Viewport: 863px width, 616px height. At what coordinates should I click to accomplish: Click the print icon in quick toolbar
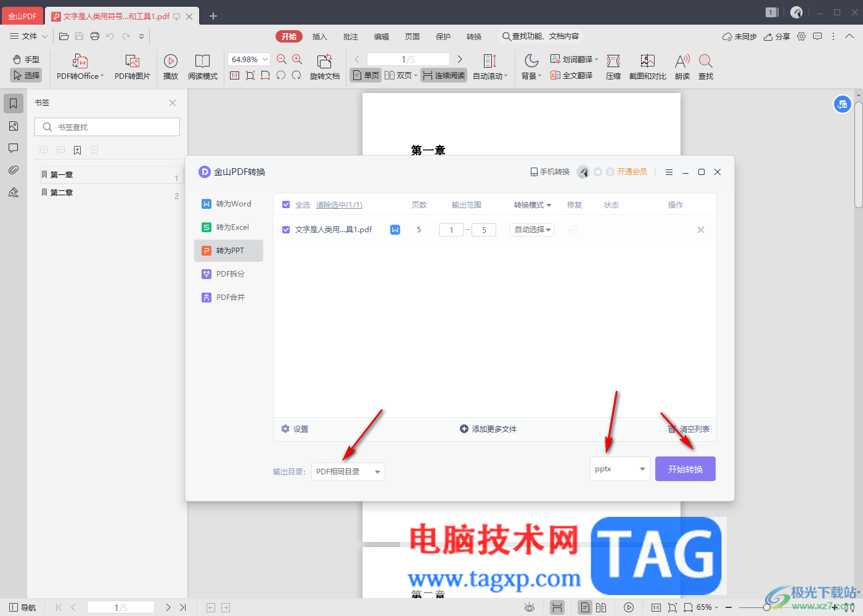(x=95, y=36)
